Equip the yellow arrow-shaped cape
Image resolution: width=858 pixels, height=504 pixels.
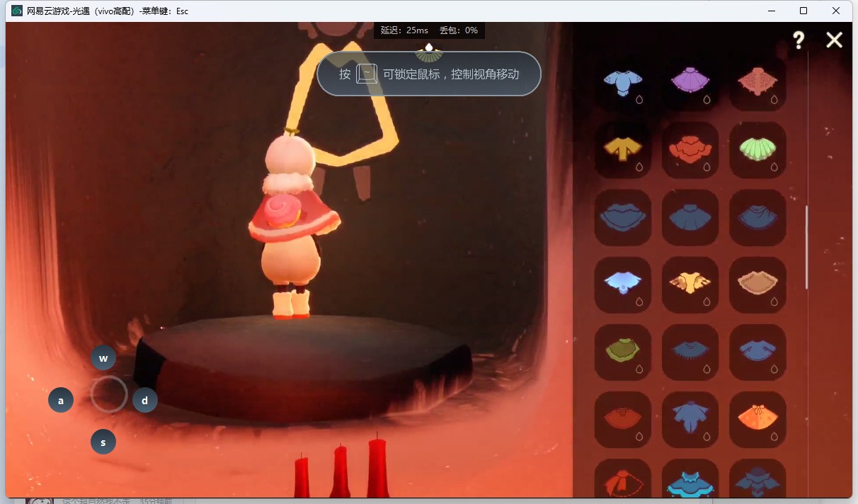coord(622,150)
